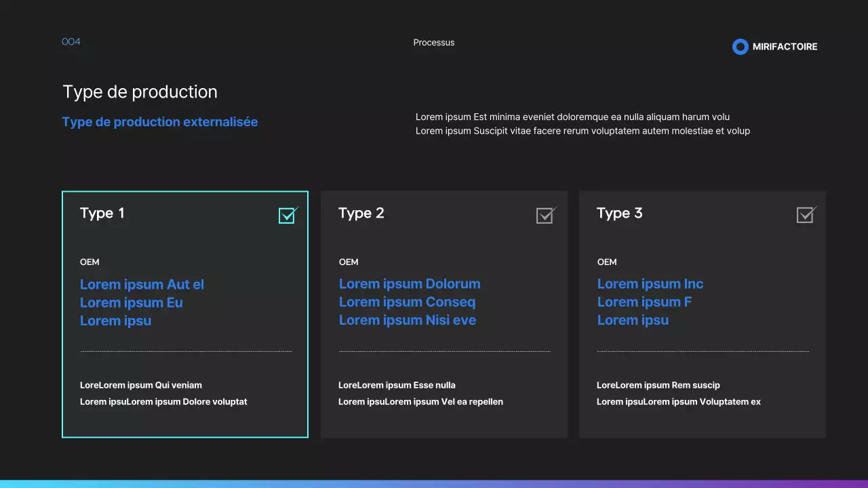The height and width of the screenshot is (488, 868).
Task: Click the Type 3 card heading
Action: click(620, 213)
